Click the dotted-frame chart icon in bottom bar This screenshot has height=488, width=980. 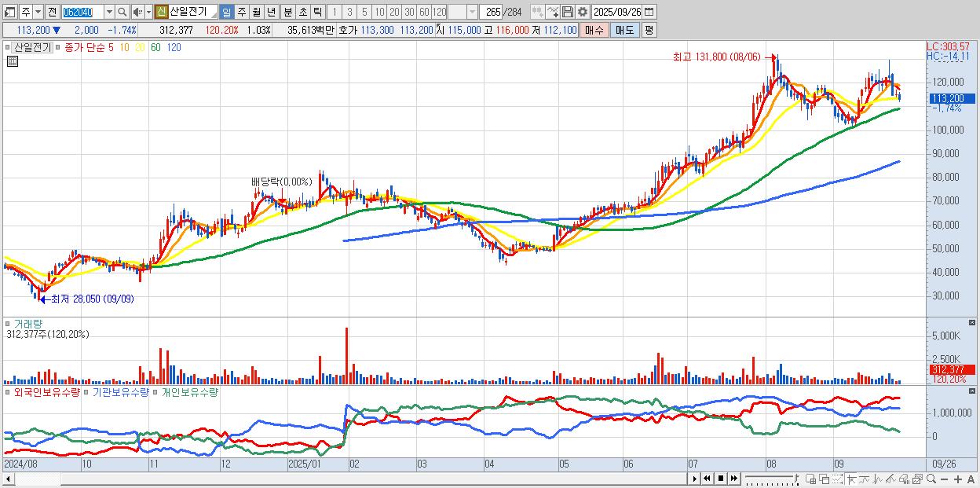pos(837,479)
